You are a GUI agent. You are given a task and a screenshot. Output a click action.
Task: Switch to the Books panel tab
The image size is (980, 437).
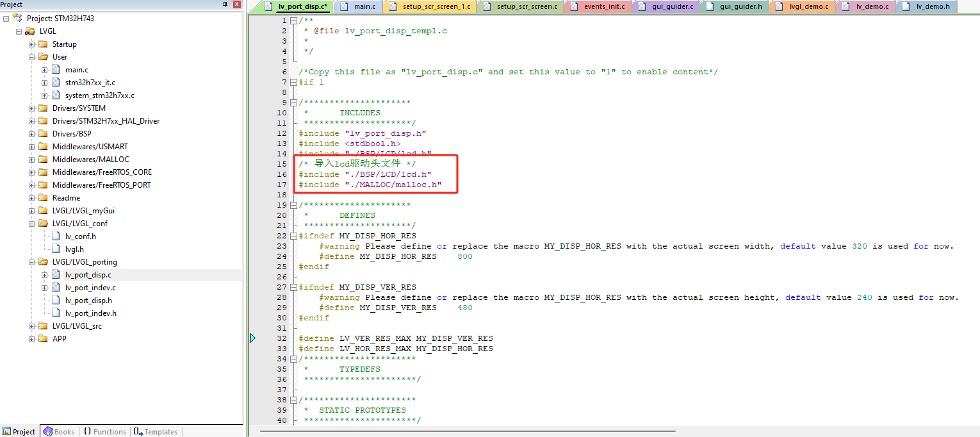59,431
